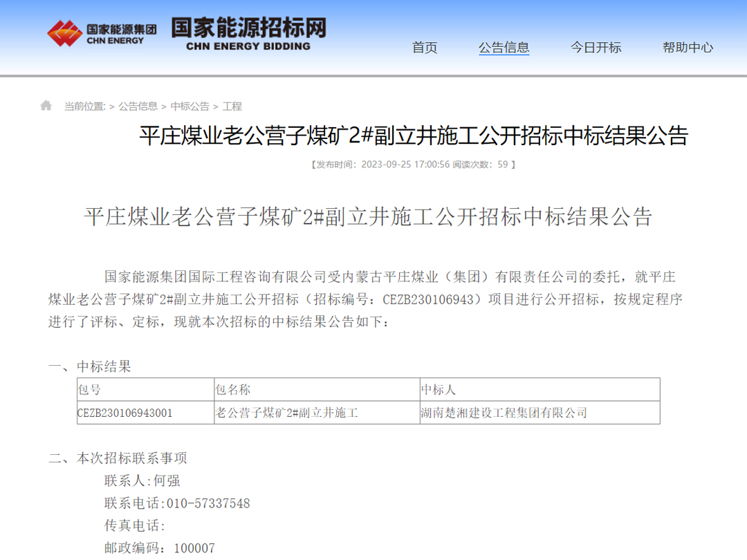Screen dimensions: 747x560
Task: Click the 公告信息 breadcrumb link
Action: point(138,106)
